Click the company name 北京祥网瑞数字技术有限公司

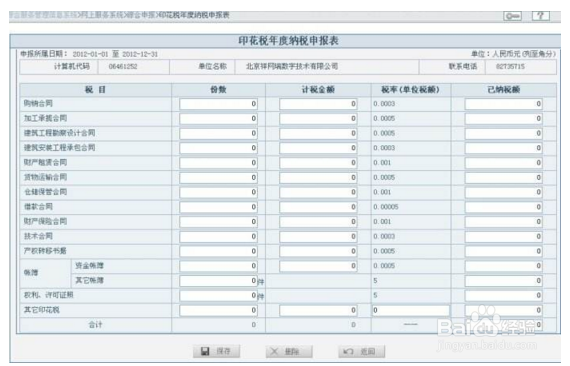292,67
